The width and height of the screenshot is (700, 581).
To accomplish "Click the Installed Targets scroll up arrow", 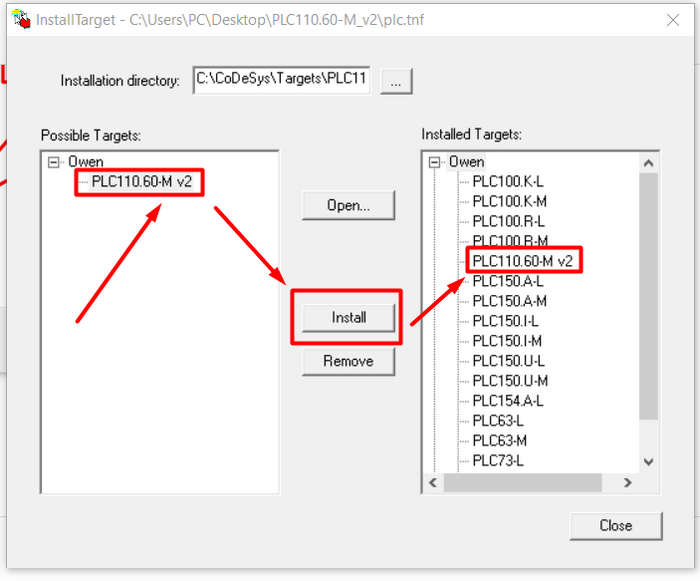I will click(649, 163).
